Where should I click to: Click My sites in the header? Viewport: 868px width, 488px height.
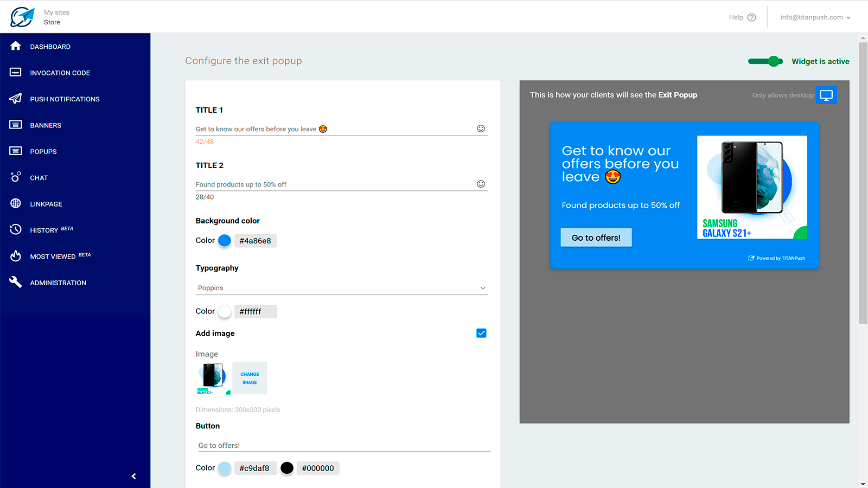tap(57, 12)
